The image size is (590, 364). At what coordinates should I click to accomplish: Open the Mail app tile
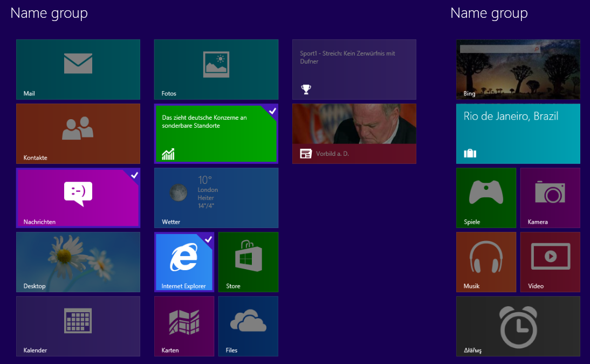click(78, 70)
